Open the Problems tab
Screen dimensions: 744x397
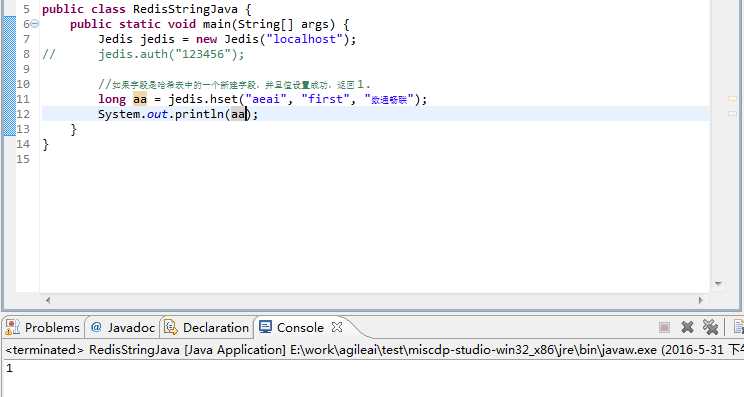click(x=43, y=328)
